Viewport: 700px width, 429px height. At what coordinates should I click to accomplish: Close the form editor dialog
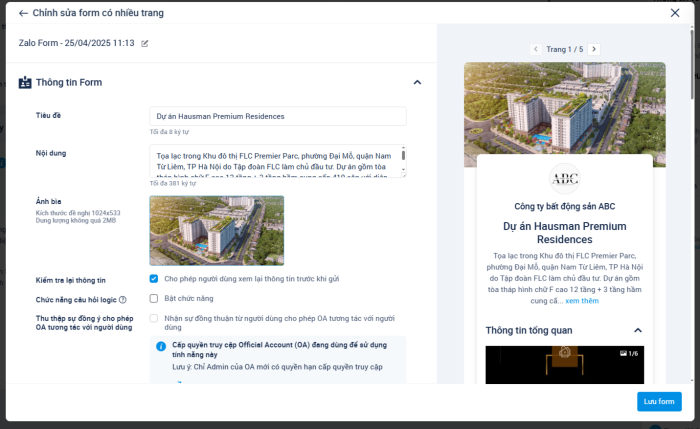click(x=675, y=13)
